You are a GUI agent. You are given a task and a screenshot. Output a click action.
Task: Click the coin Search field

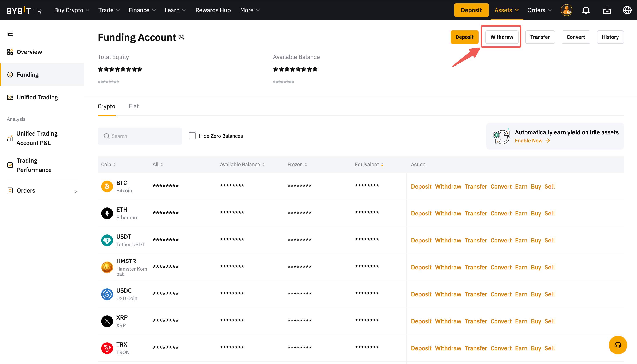tap(140, 136)
